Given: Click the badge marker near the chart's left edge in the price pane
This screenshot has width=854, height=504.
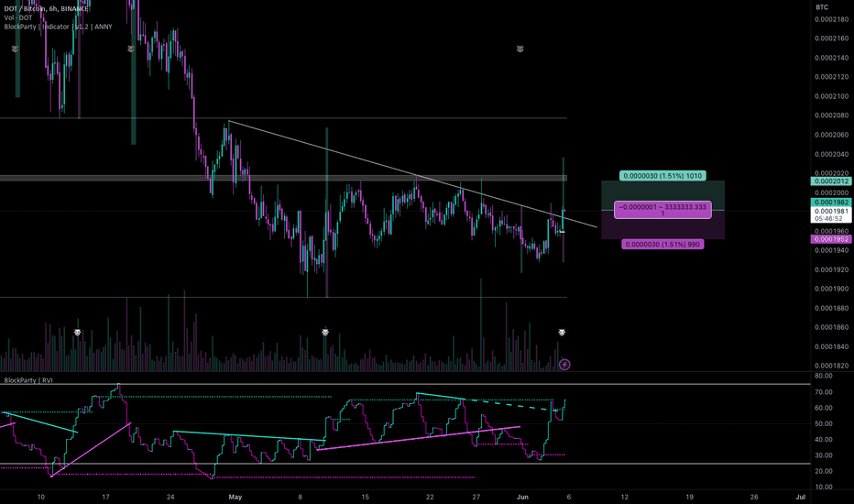Looking at the screenshot, I should point(16,49).
